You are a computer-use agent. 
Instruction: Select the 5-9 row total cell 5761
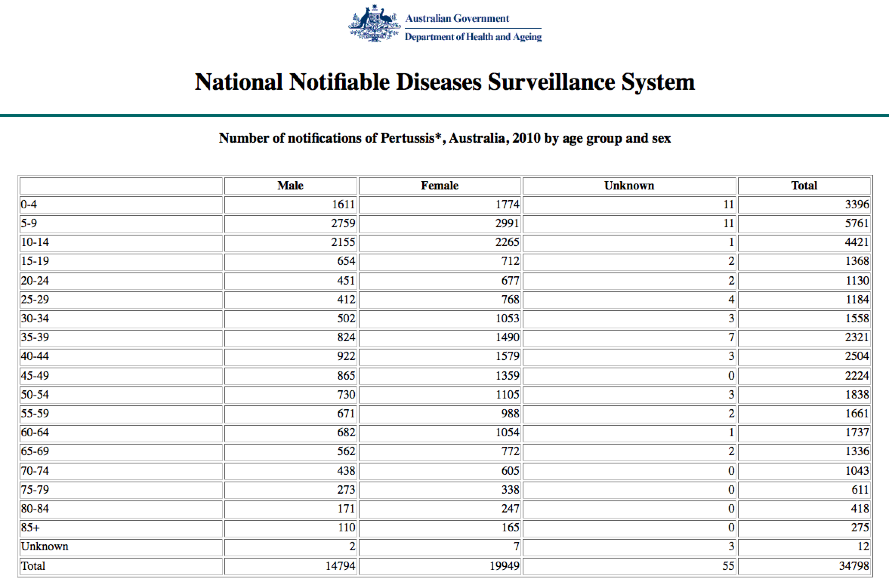coord(857,223)
